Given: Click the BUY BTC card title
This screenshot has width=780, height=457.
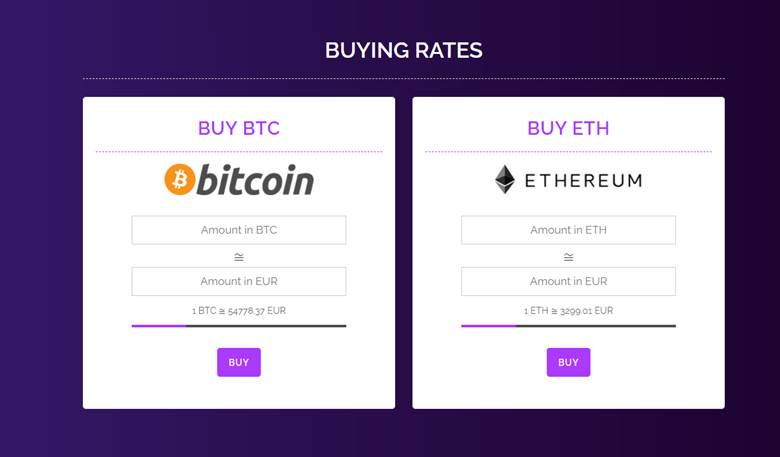Looking at the screenshot, I should (239, 128).
